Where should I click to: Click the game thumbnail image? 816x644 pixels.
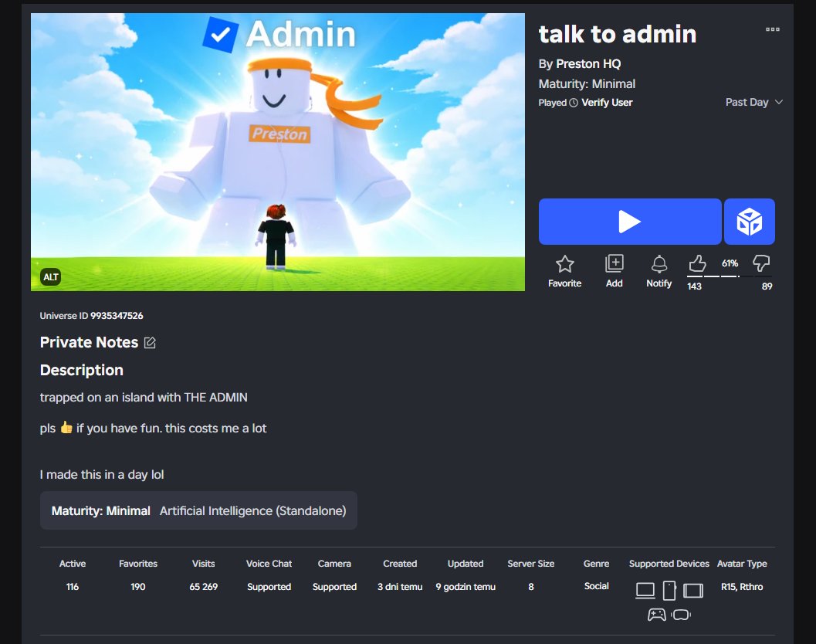[278, 152]
